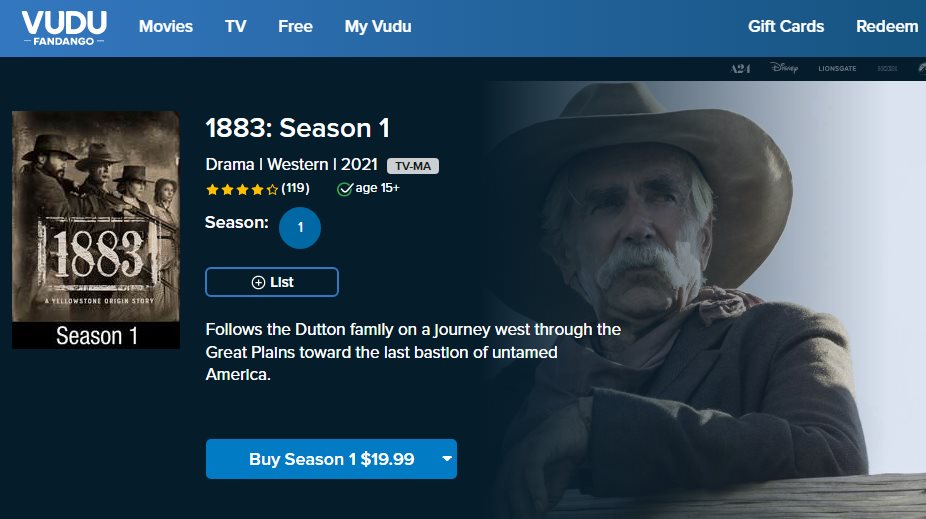Click the (119) ratings count
The image size is (926, 519).
click(295, 188)
